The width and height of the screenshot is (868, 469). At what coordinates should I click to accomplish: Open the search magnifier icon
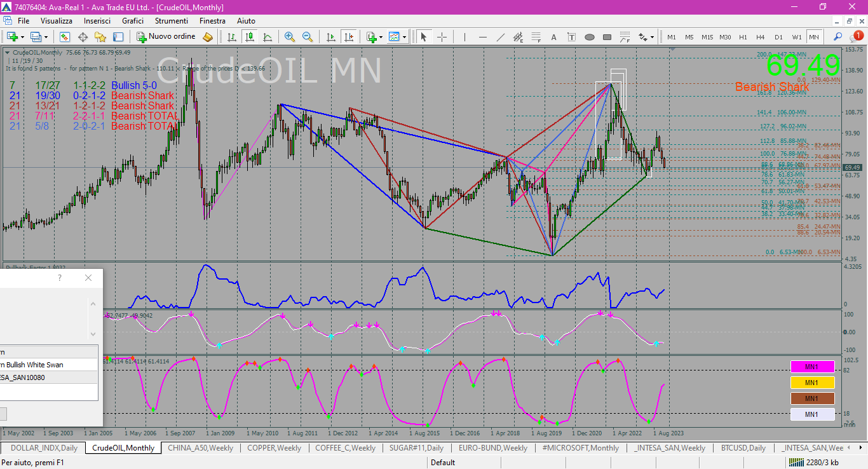(838, 37)
